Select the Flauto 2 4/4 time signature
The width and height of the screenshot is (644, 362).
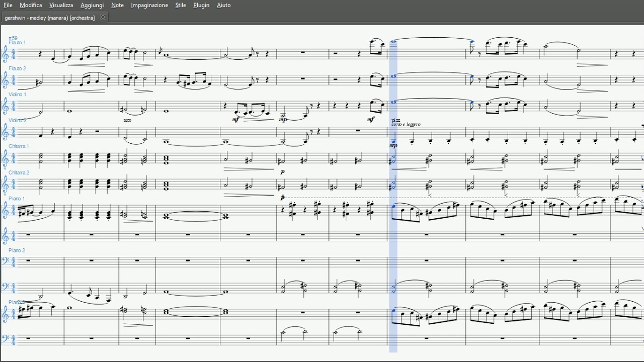13,79
